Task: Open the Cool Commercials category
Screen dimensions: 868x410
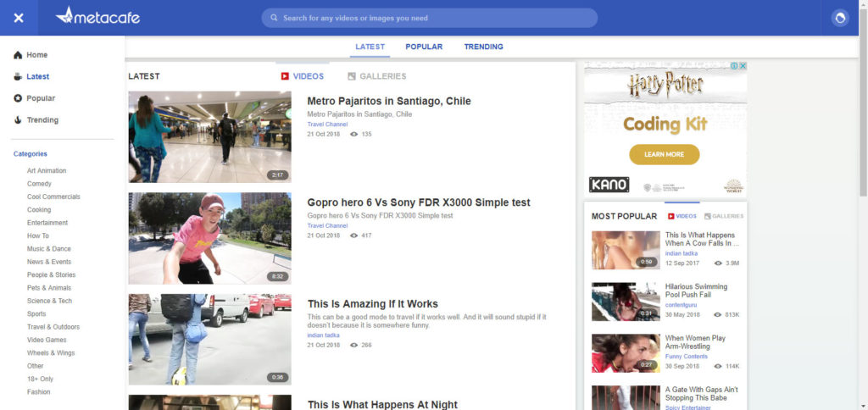Action: click(53, 197)
